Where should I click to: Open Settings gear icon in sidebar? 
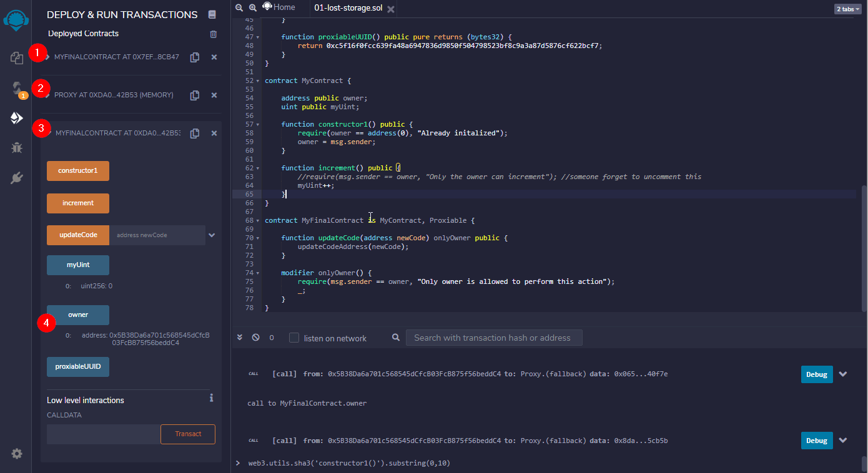pyautogui.click(x=17, y=454)
